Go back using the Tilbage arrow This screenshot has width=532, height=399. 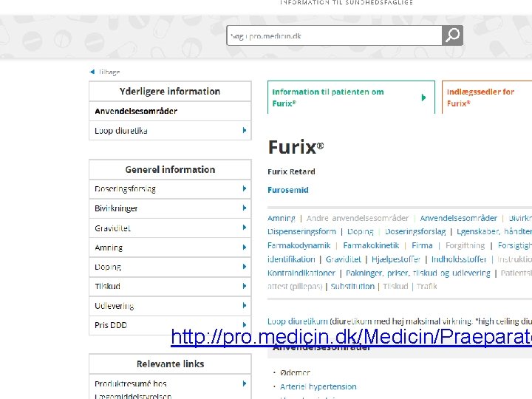92,72
